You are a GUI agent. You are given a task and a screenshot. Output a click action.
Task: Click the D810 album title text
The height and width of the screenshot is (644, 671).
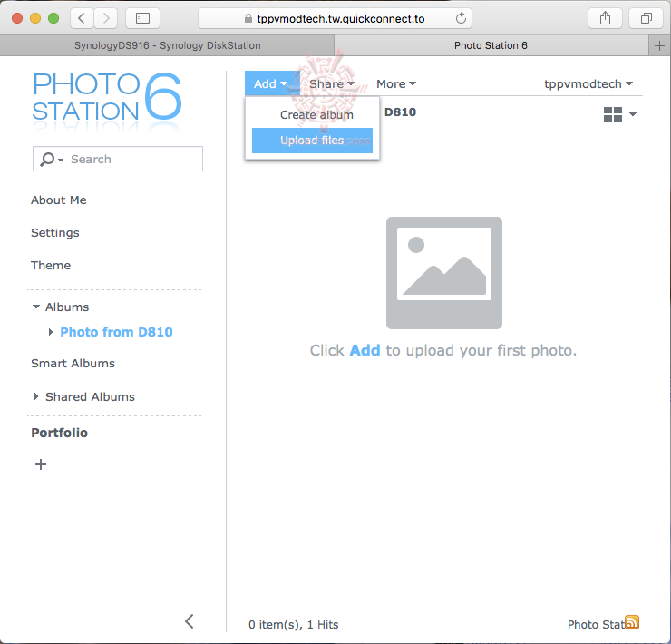click(400, 112)
